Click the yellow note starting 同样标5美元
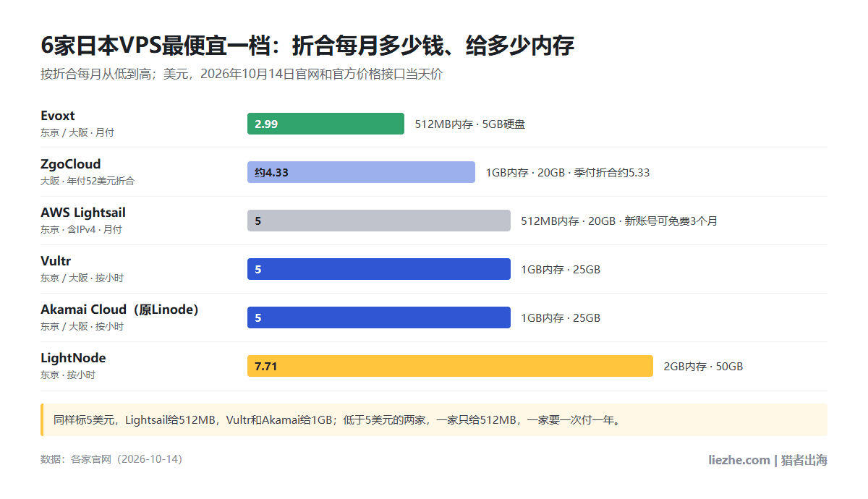Screen dimensions: 868x499 (434, 419)
